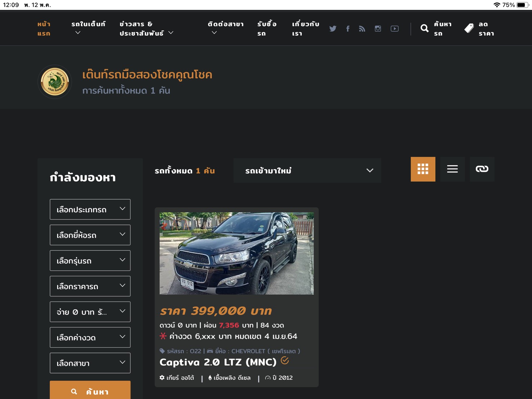The height and width of the screenshot is (399, 532).
Task: Click the เต็นท์รถมือสองโชคคูณโชค heading
Action: [x=147, y=74]
